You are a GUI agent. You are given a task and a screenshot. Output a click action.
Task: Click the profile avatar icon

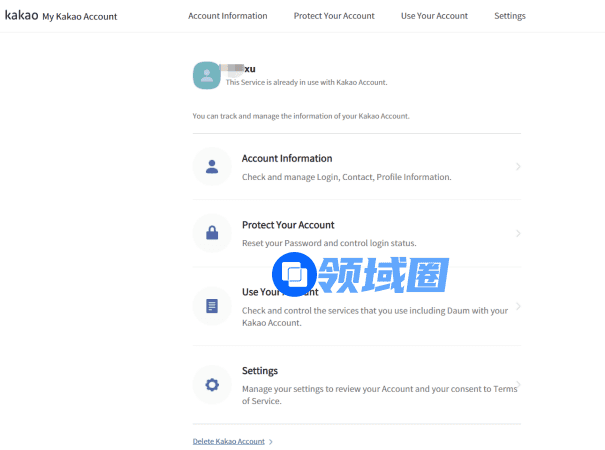point(207,75)
